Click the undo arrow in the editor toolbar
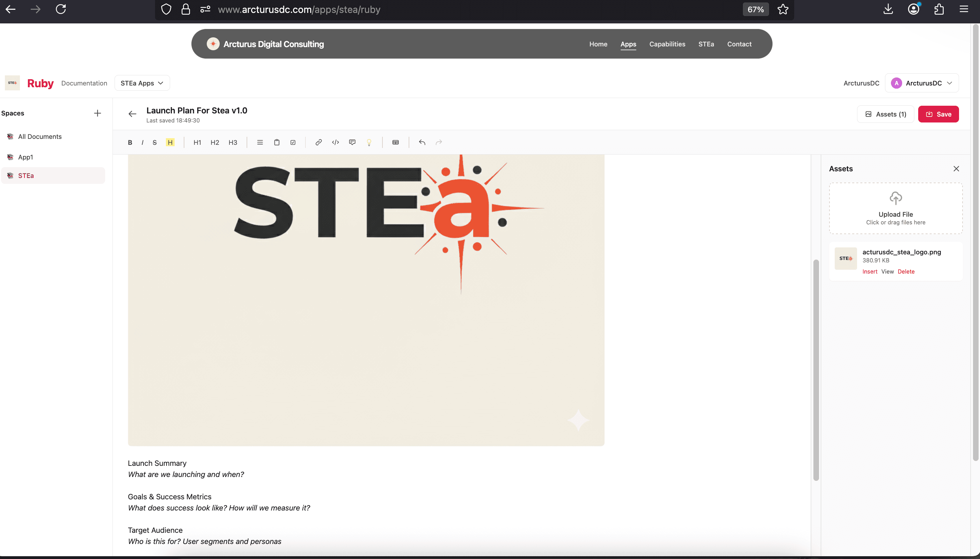The width and height of the screenshot is (980, 559). (422, 142)
